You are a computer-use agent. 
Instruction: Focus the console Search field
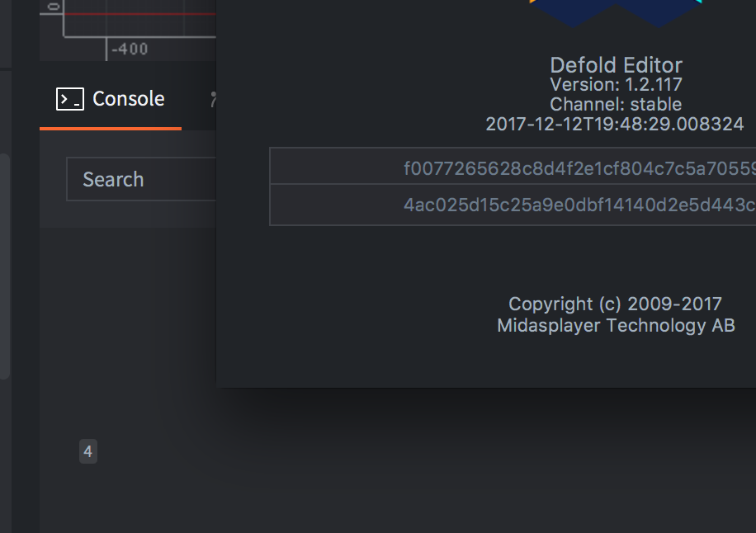[140, 179]
